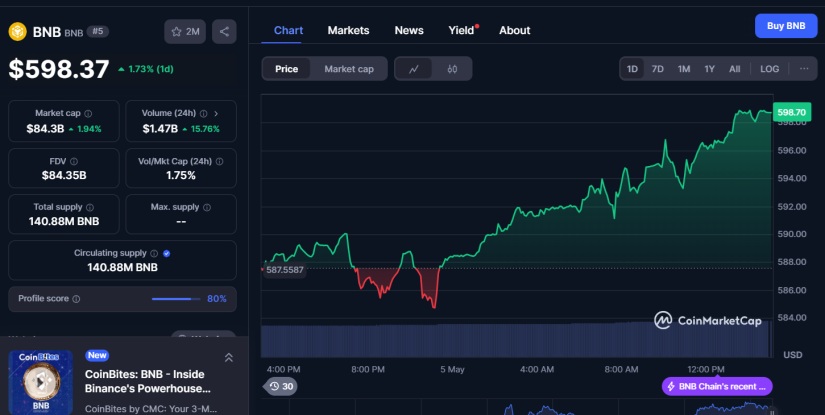Switch to candlestick chart view icon

click(x=452, y=69)
